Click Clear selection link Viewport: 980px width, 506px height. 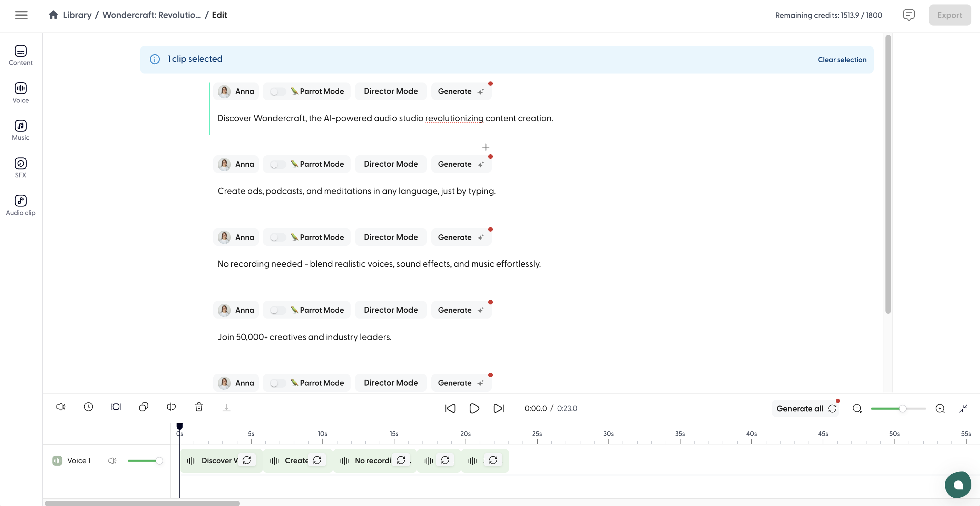tap(842, 60)
